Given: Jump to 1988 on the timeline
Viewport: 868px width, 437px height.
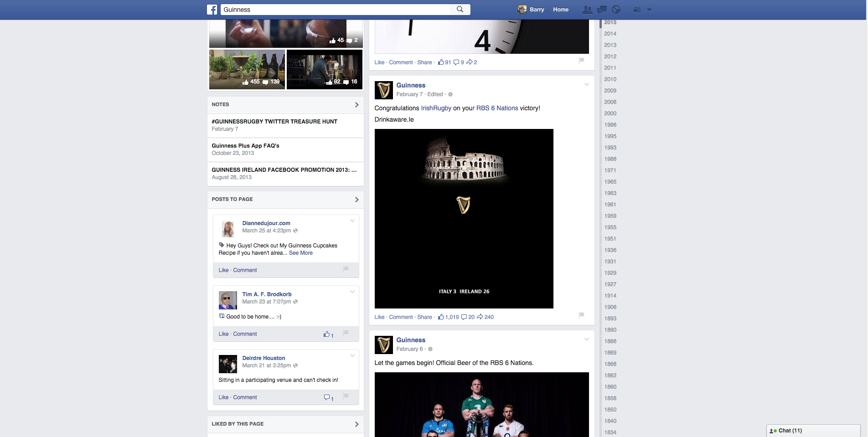Looking at the screenshot, I should [610, 159].
